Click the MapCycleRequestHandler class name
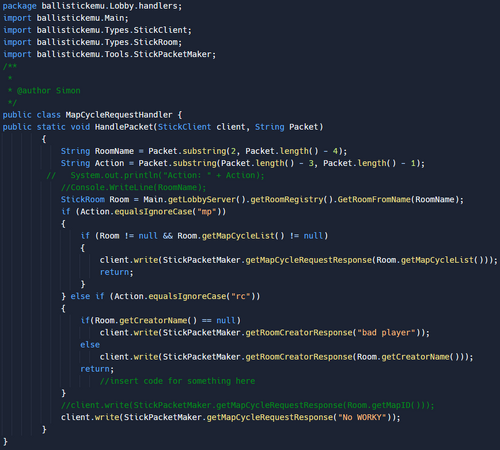500x450 pixels. click(119, 115)
